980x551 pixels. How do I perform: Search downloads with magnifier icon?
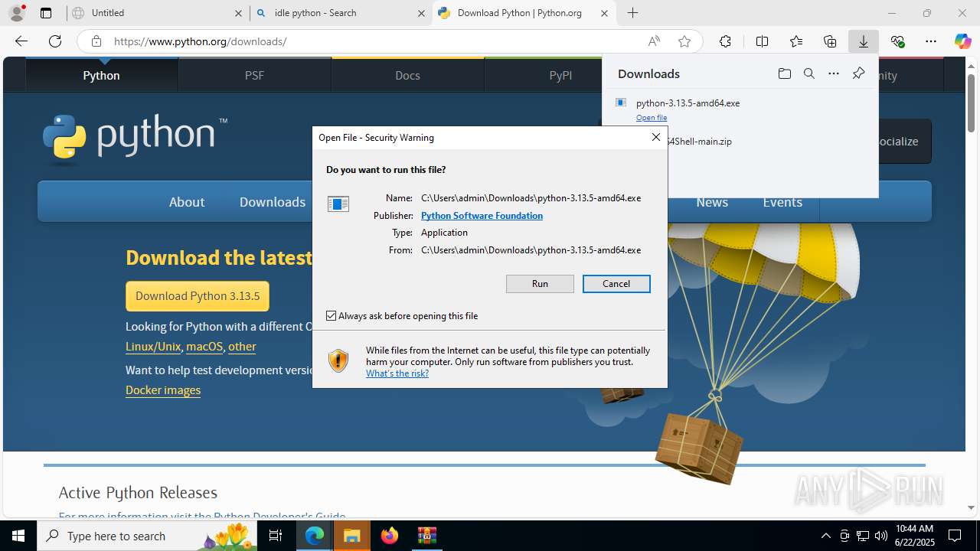(x=809, y=73)
